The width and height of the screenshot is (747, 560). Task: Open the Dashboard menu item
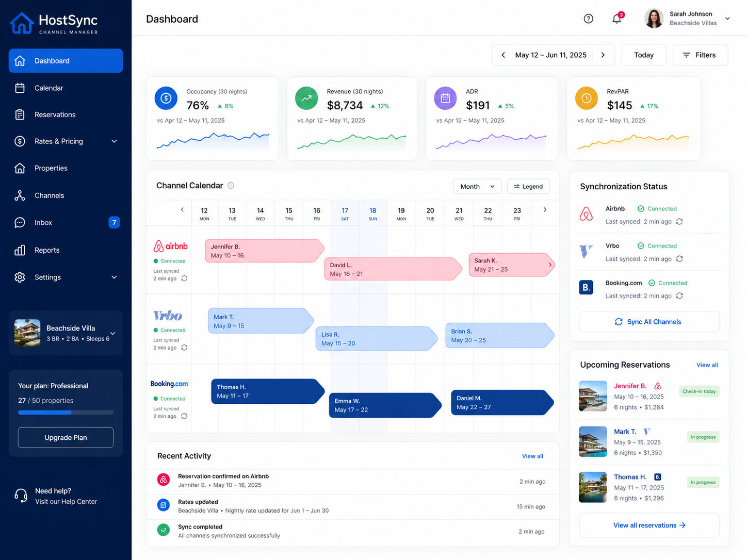click(x=66, y=61)
